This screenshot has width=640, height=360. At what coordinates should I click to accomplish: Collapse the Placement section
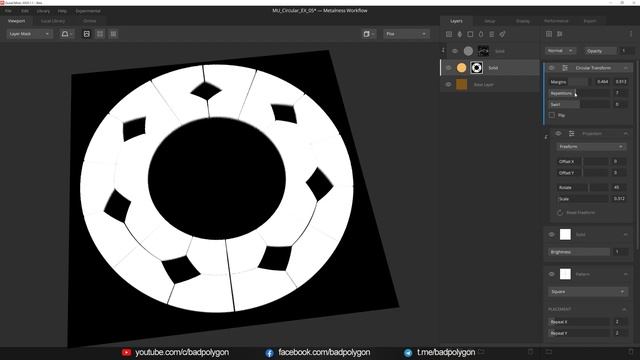point(624,309)
